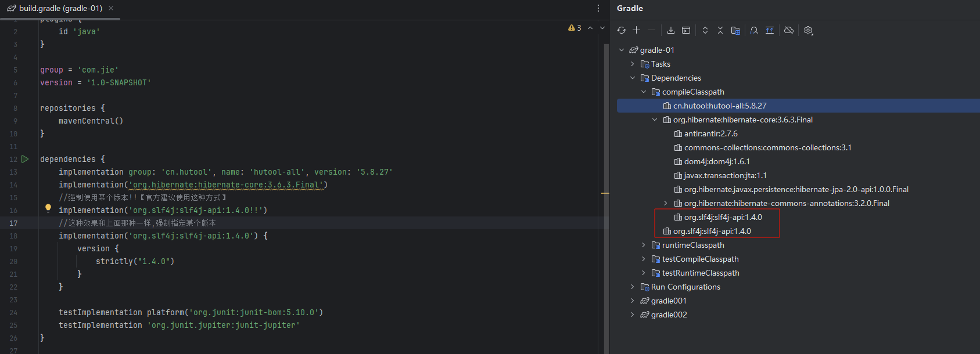Click the plus icon to link a Gradle project
This screenshot has width=980, height=354.
tap(637, 30)
